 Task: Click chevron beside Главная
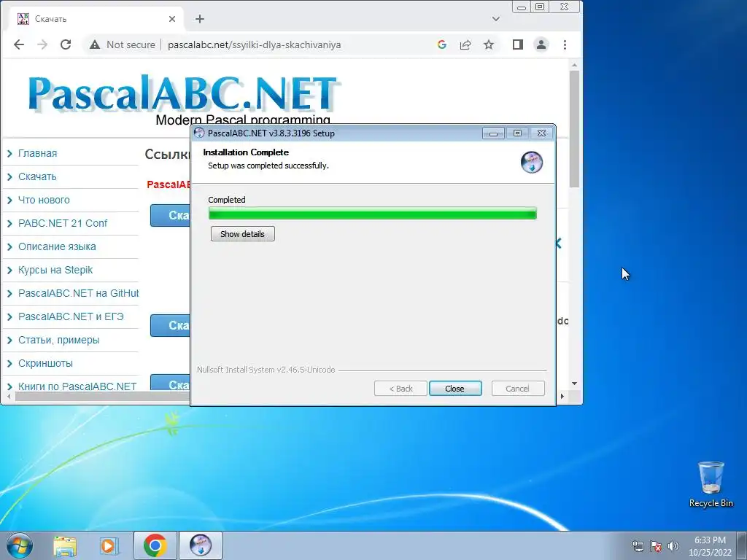9,153
